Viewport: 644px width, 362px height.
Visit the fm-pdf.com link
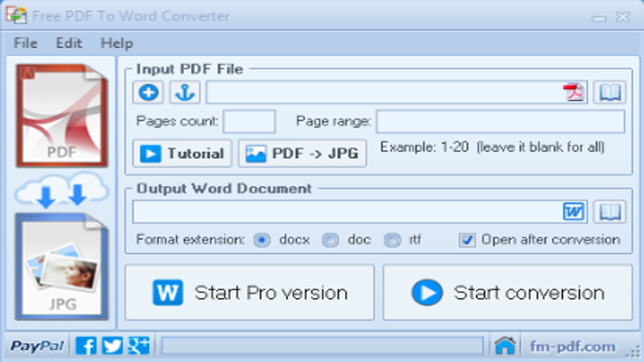pos(573,346)
